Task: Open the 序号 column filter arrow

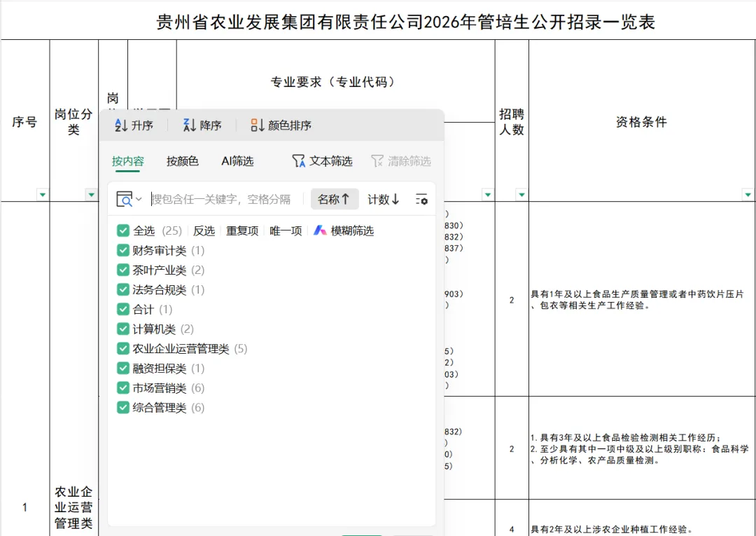Action: click(43, 195)
